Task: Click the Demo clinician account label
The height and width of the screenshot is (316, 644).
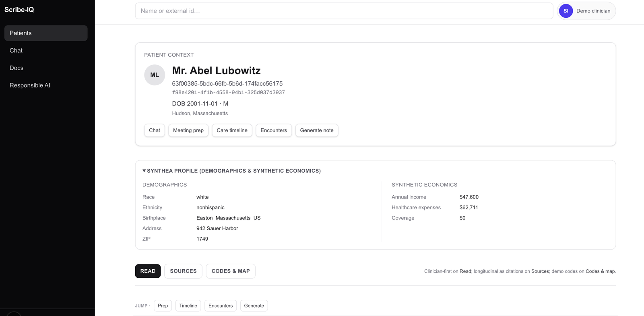Action: pyautogui.click(x=593, y=11)
